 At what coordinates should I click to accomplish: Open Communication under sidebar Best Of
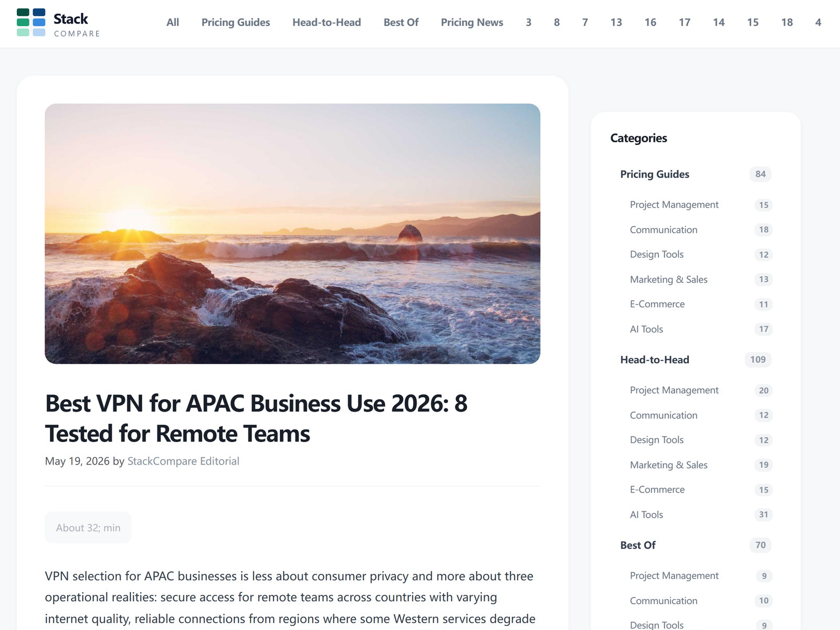tap(664, 601)
